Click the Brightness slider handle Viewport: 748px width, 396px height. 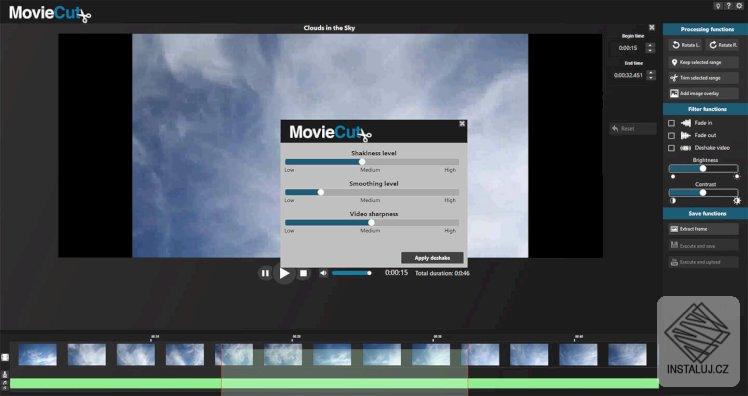point(703,168)
